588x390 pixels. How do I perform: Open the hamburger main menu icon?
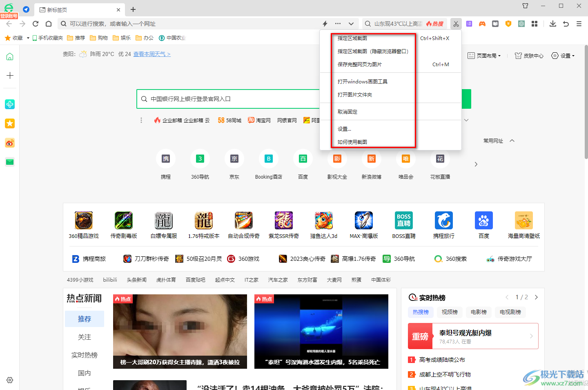point(579,24)
